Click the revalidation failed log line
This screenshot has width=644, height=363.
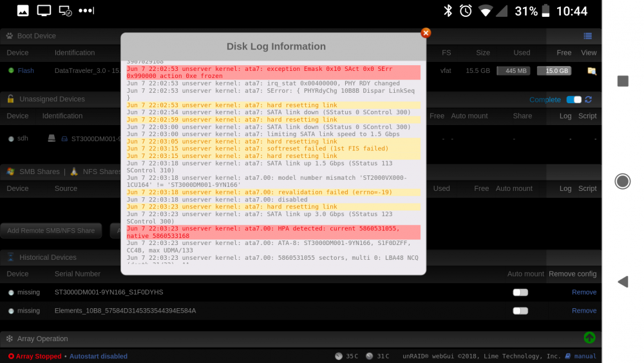pos(273,192)
